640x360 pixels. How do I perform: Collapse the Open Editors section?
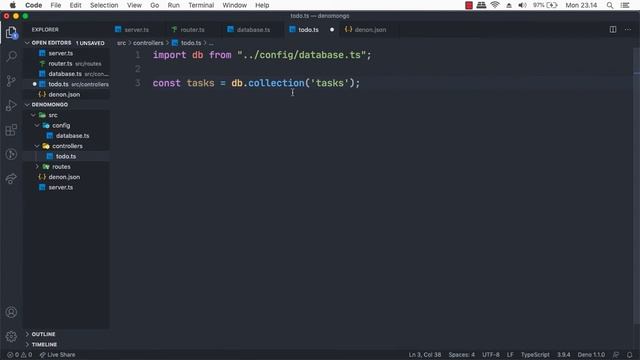(x=27, y=43)
